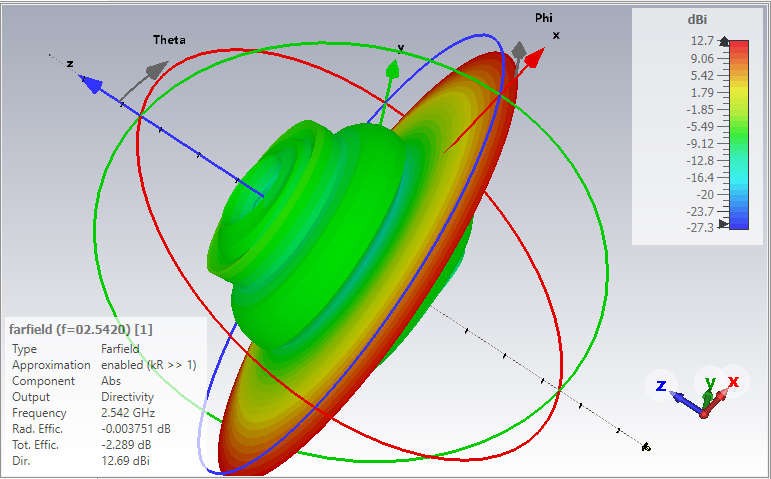Click the blue z-axis arrowhead in the plot

coord(90,84)
